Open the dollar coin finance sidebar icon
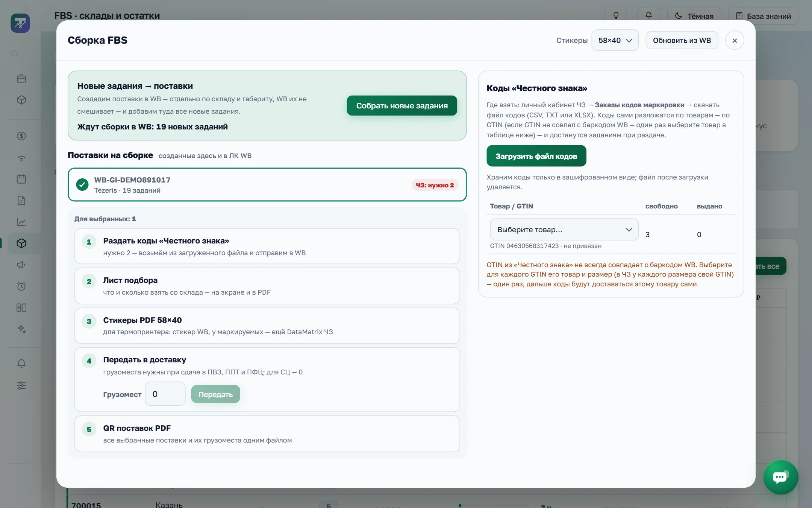The image size is (812, 508). [21, 136]
